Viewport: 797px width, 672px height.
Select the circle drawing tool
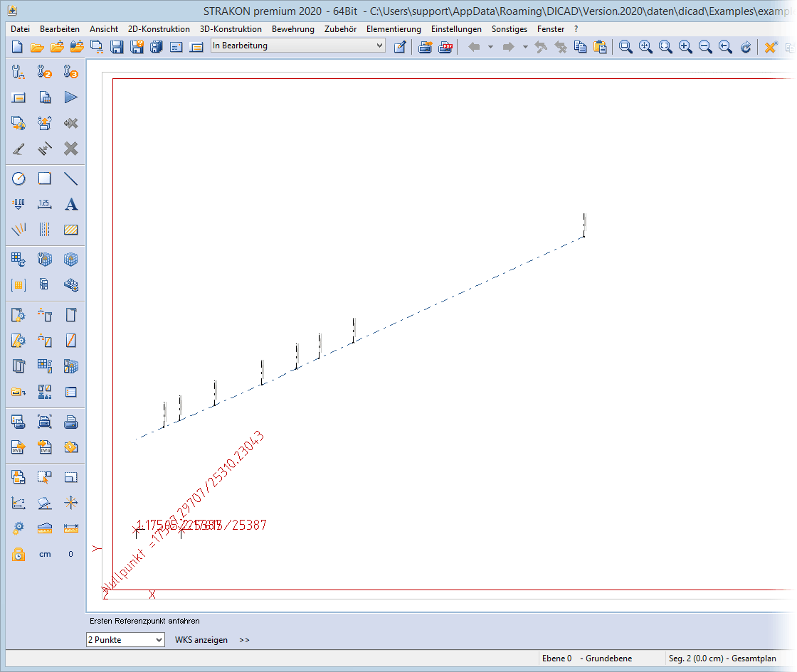point(19,178)
